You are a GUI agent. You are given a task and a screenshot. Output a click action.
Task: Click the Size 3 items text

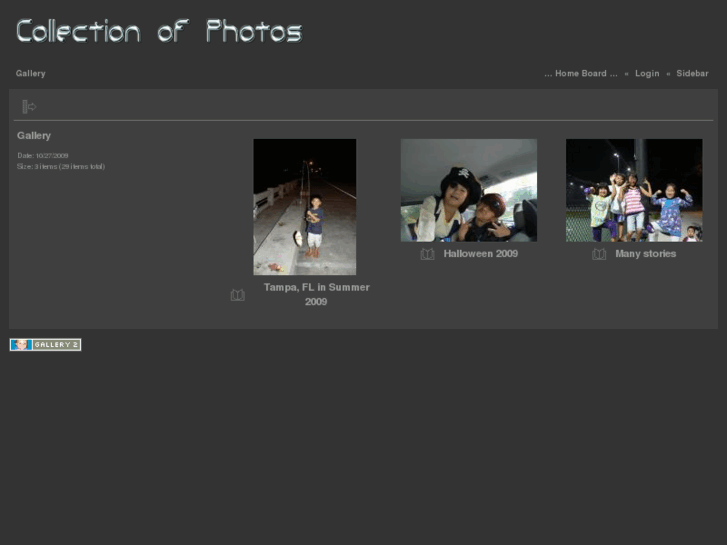[61, 167]
